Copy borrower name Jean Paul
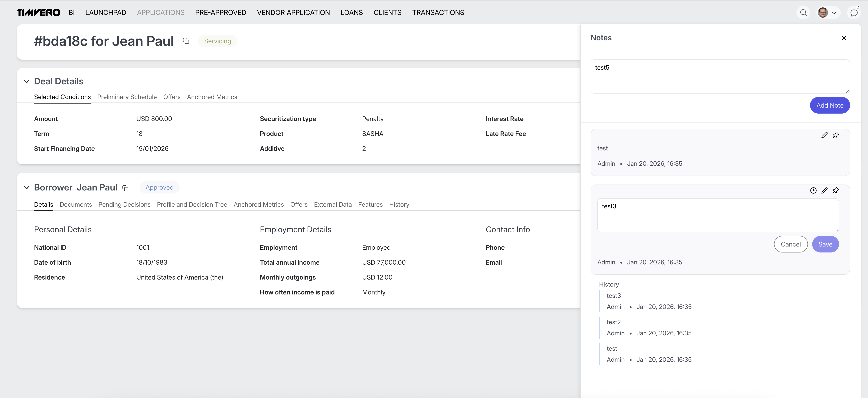 [125, 188]
